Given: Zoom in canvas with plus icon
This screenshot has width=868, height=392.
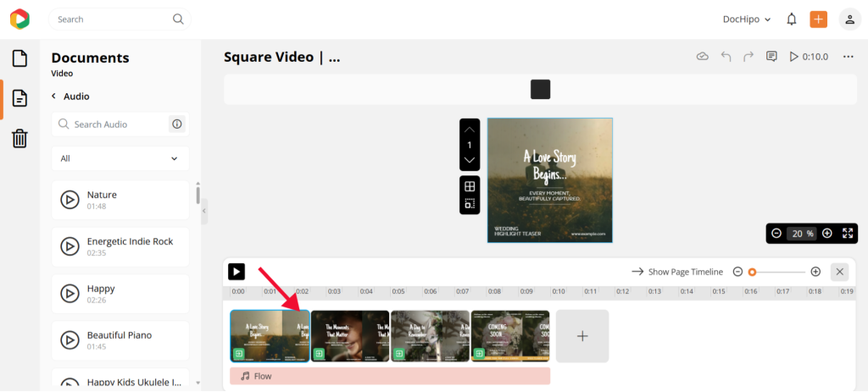Looking at the screenshot, I should click(827, 234).
